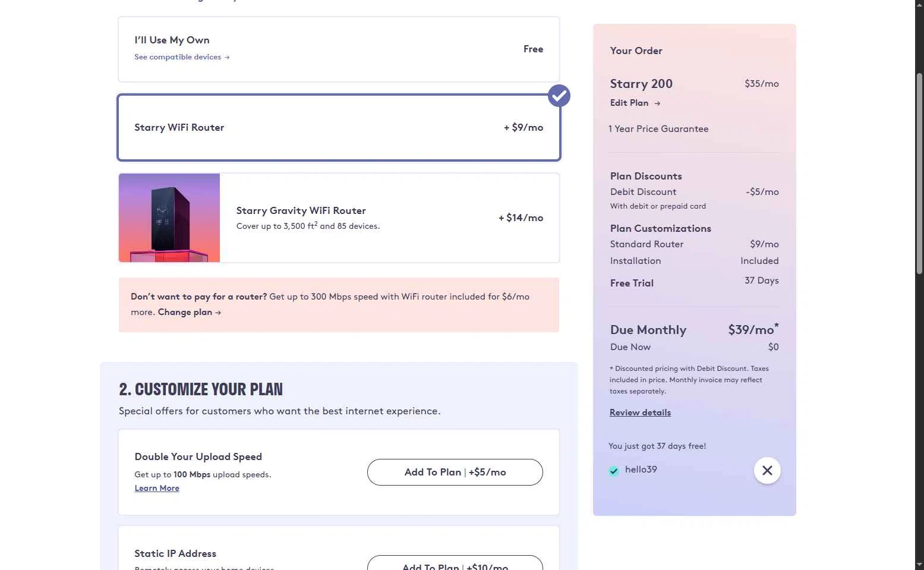Open the Review details link
The height and width of the screenshot is (570, 924).
point(640,412)
